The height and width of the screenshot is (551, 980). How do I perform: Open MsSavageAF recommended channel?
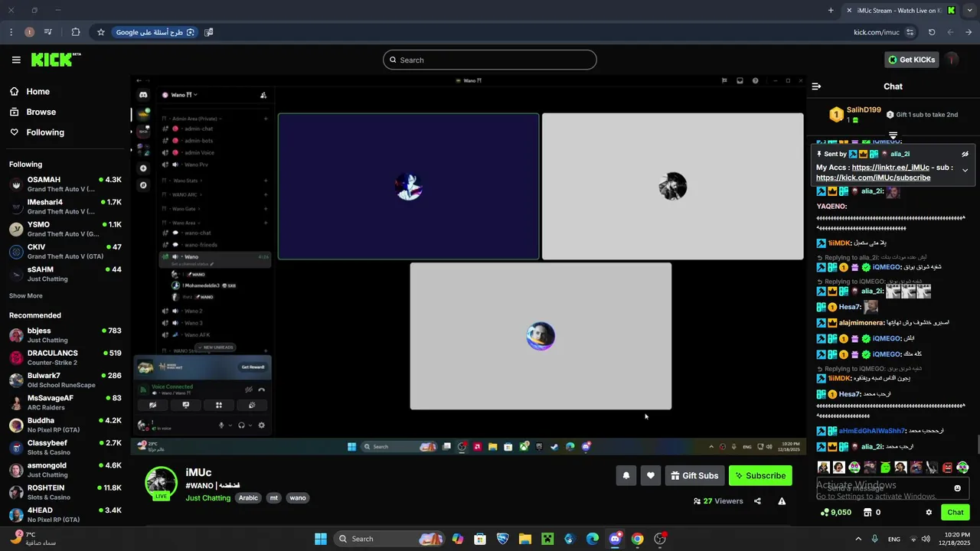coord(65,403)
